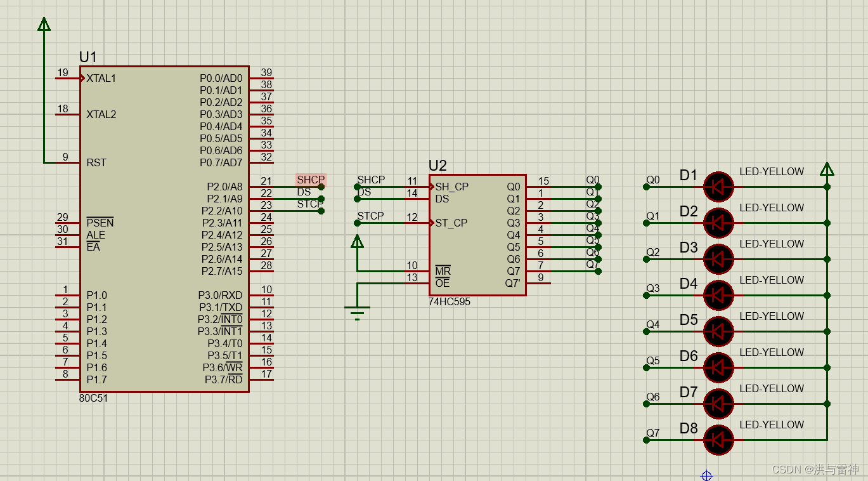Screen dimensions: 868x481
Task: Click the 80C51 part value text
Action: point(93,399)
